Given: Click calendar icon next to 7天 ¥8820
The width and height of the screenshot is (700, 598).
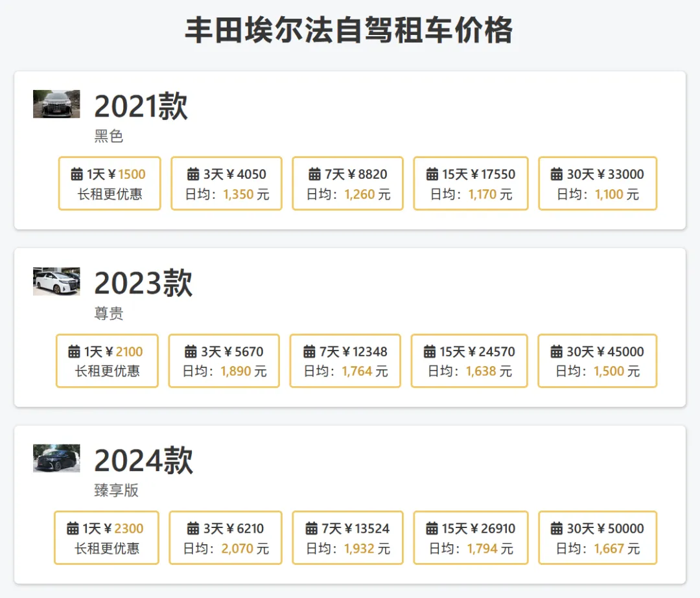Looking at the screenshot, I should pos(315,174).
